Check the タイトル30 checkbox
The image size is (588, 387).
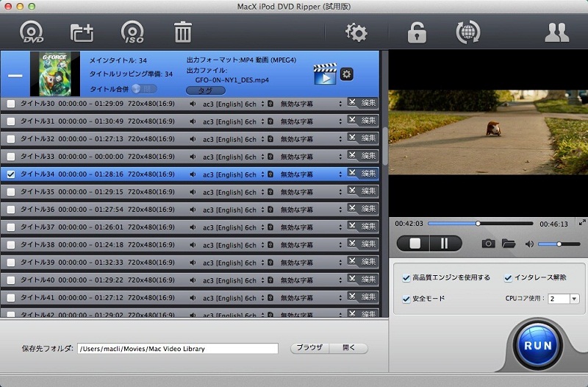tap(11, 104)
